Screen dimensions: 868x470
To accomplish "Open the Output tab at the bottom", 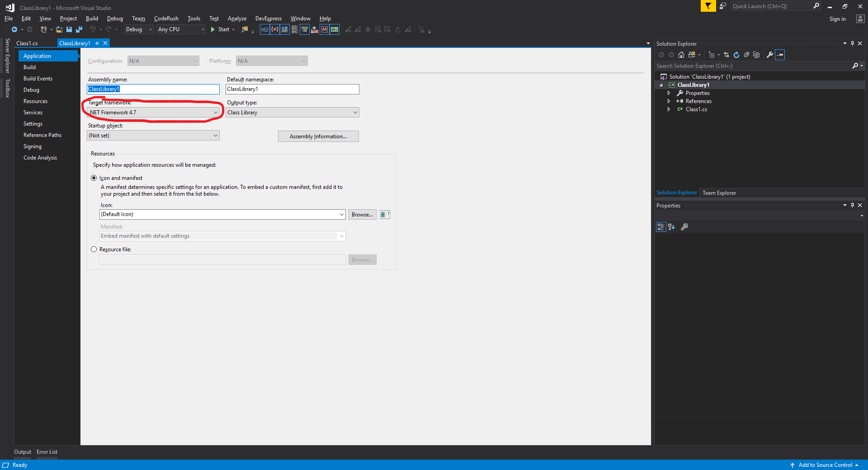I will click(x=23, y=452).
